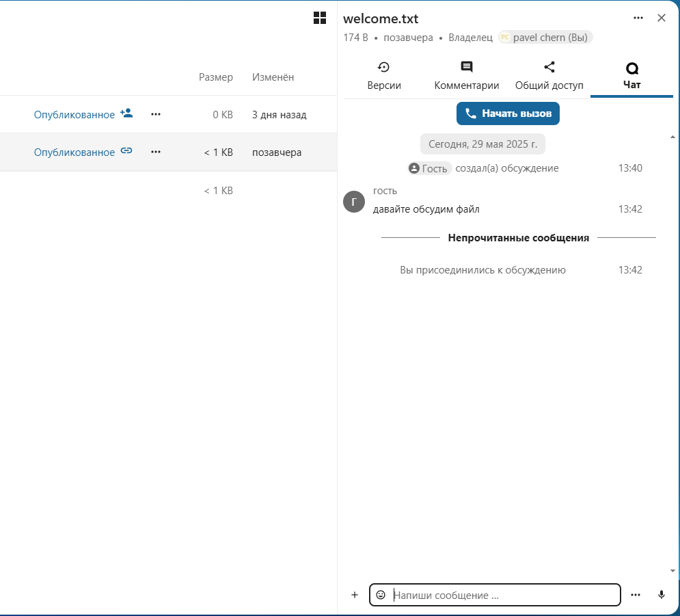
Task: Open more actions for first file row
Action: (x=156, y=114)
